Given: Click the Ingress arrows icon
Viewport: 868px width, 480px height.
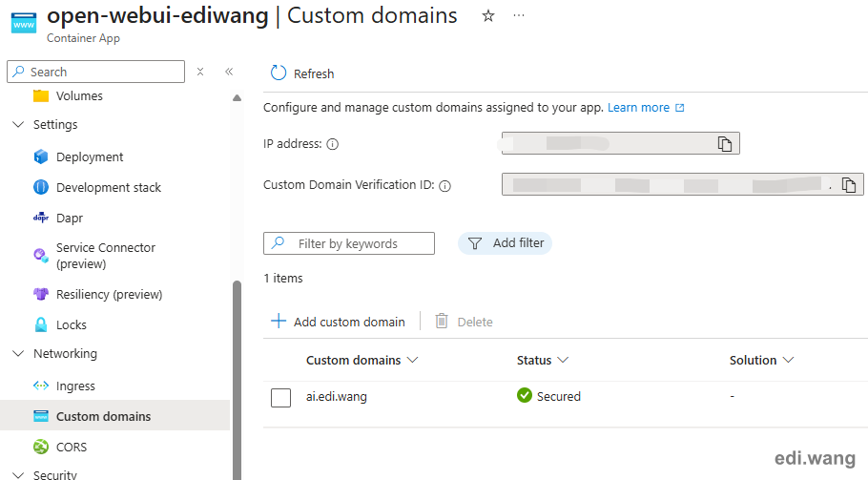Looking at the screenshot, I should (x=41, y=386).
